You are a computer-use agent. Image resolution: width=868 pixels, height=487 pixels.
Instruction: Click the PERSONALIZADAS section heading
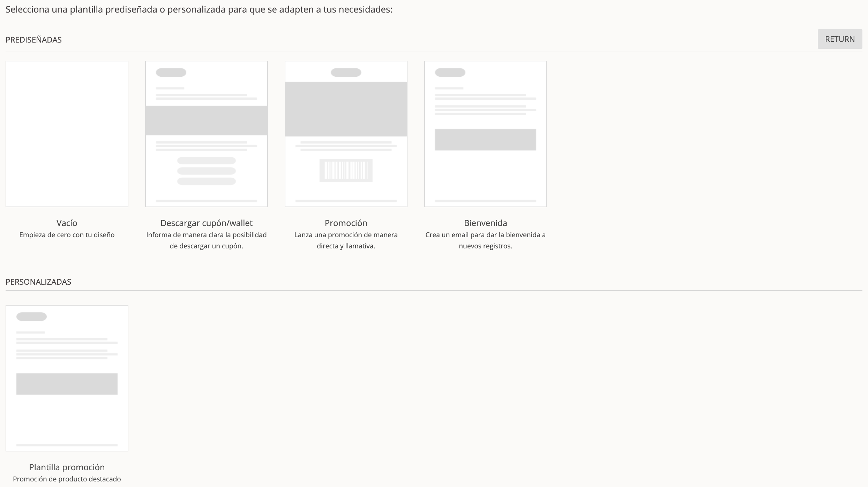(x=38, y=282)
